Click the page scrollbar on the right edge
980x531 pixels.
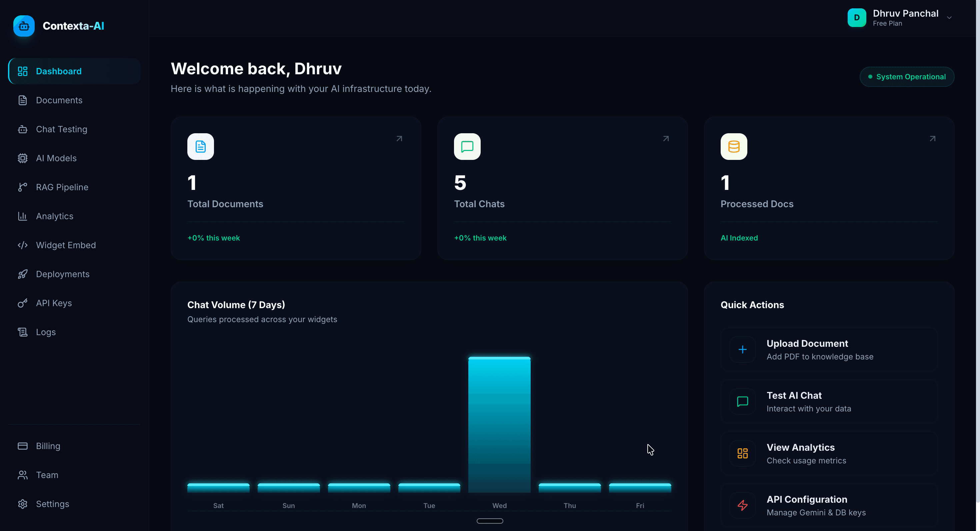(978, 251)
